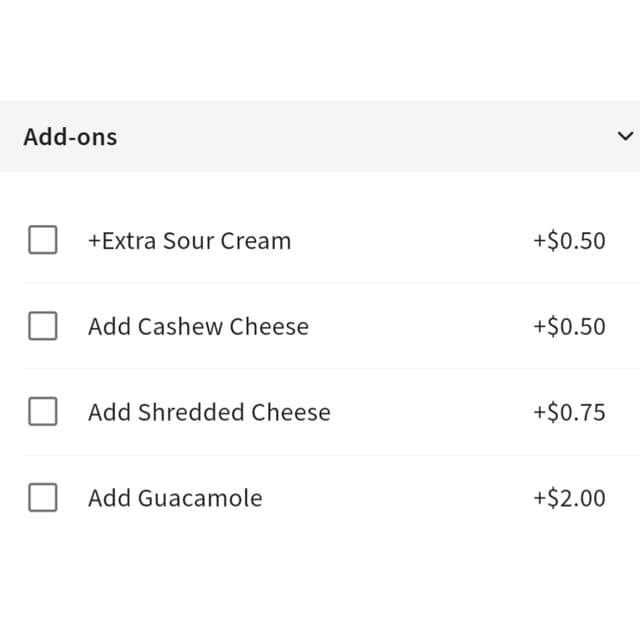Tick the Extra Sour Cream checkbox
The image size is (640, 640).
point(43,240)
